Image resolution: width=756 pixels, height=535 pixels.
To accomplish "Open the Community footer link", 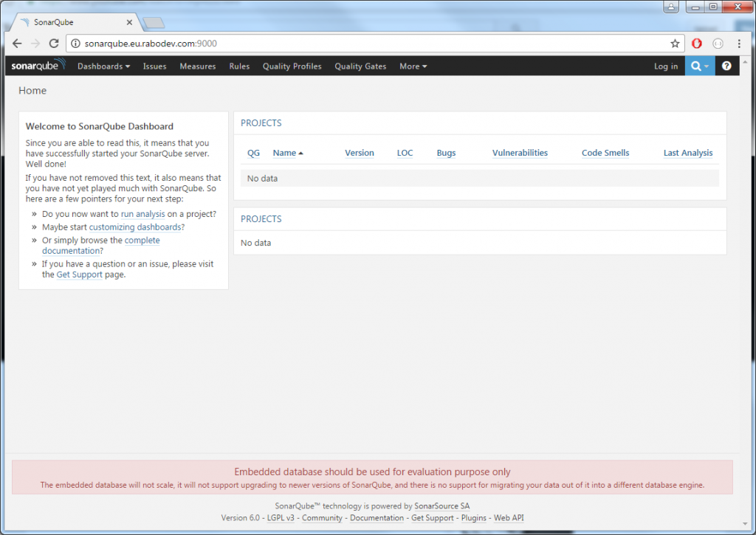I will pos(322,517).
